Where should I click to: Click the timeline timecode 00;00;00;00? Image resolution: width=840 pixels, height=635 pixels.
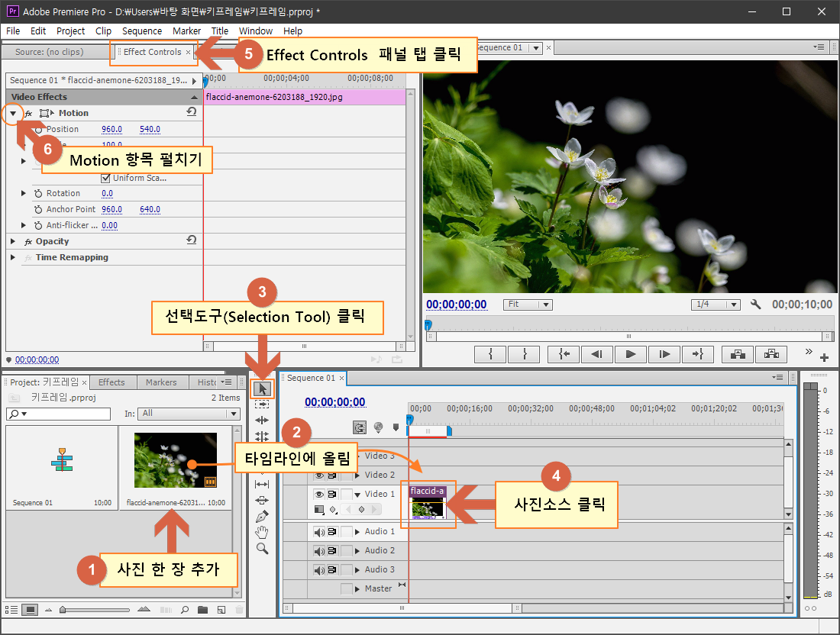(x=334, y=402)
